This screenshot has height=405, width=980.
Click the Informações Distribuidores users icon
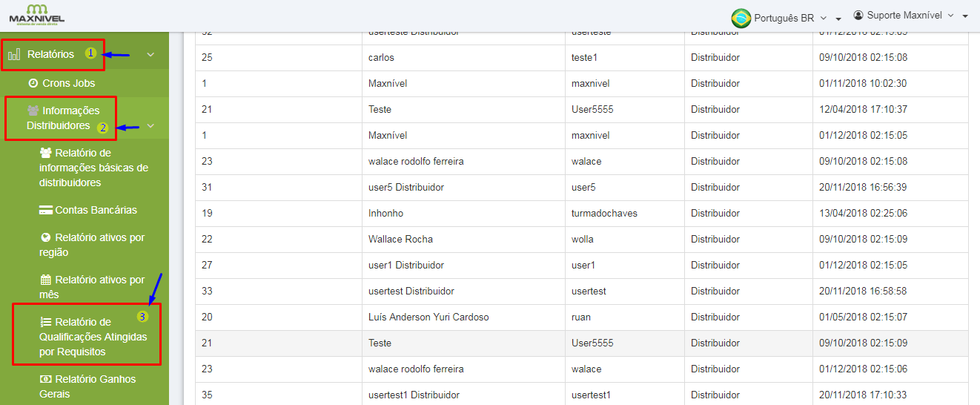click(x=33, y=111)
